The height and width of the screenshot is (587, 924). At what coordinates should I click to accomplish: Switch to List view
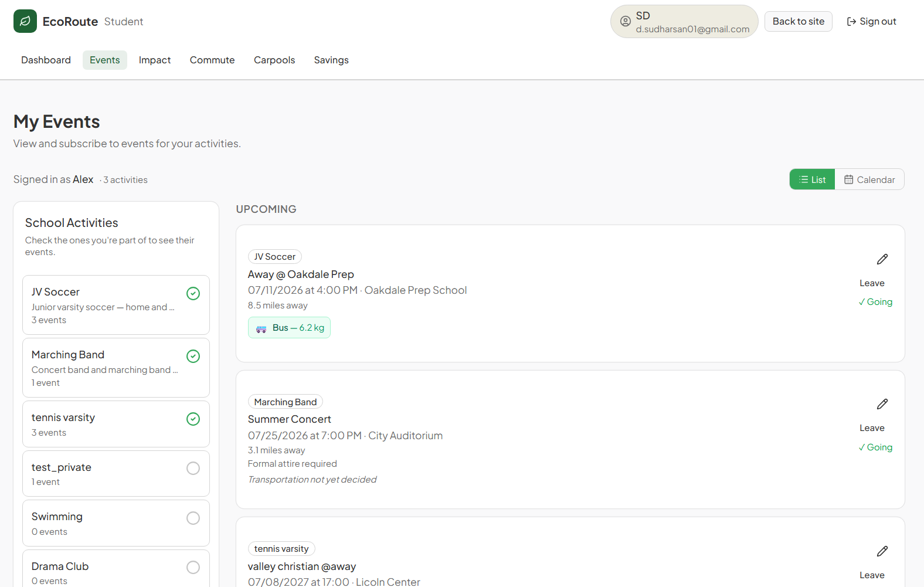(812, 179)
